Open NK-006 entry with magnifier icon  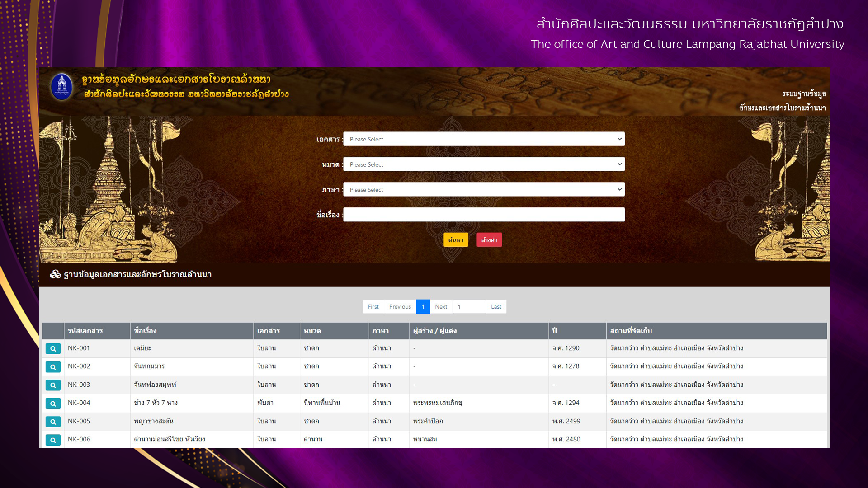point(53,440)
